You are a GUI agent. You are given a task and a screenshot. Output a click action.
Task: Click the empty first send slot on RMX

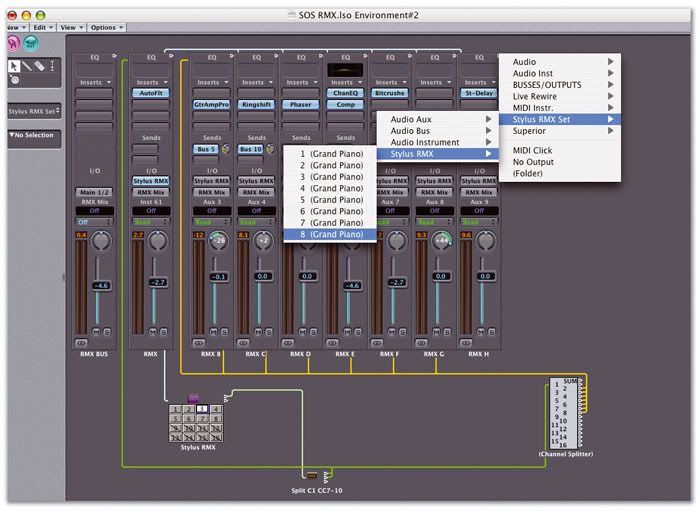point(145,149)
